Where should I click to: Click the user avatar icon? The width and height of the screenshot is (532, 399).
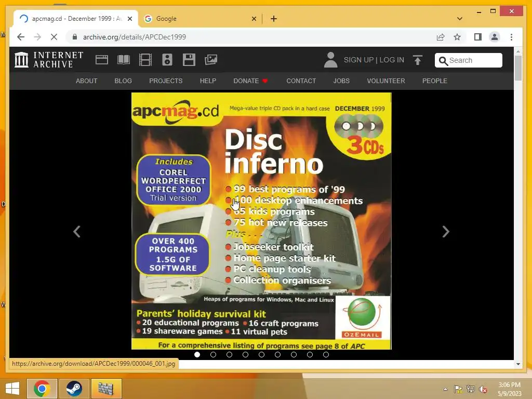[x=330, y=60]
